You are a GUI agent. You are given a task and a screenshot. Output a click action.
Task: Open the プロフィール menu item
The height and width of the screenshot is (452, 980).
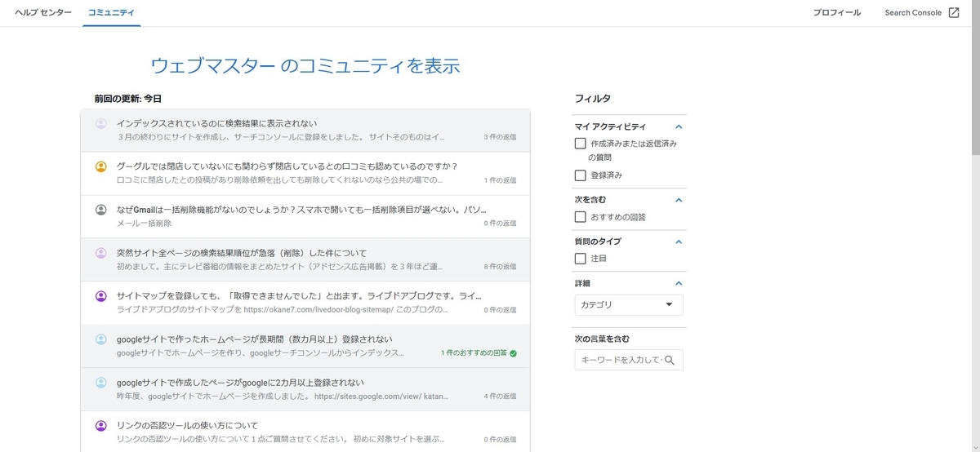[x=836, y=13]
